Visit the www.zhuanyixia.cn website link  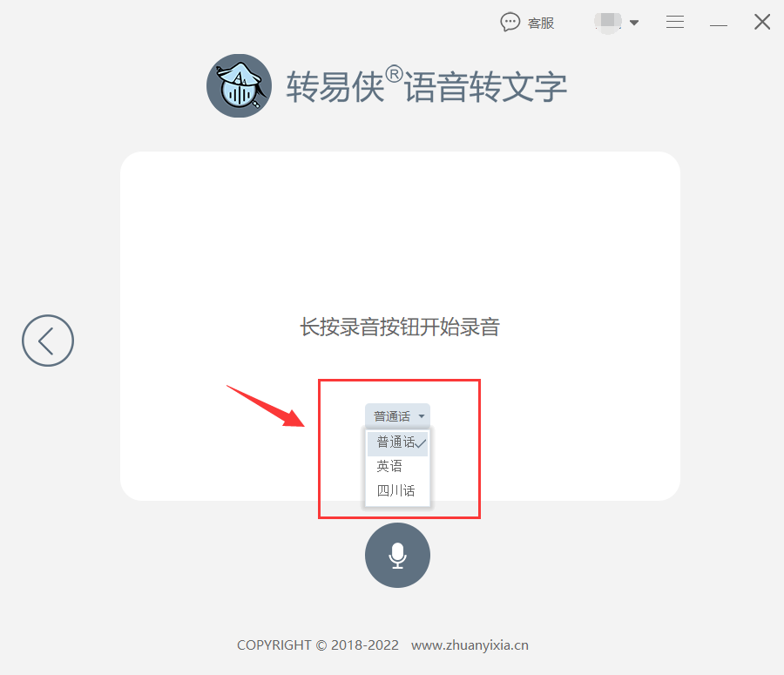click(470, 645)
